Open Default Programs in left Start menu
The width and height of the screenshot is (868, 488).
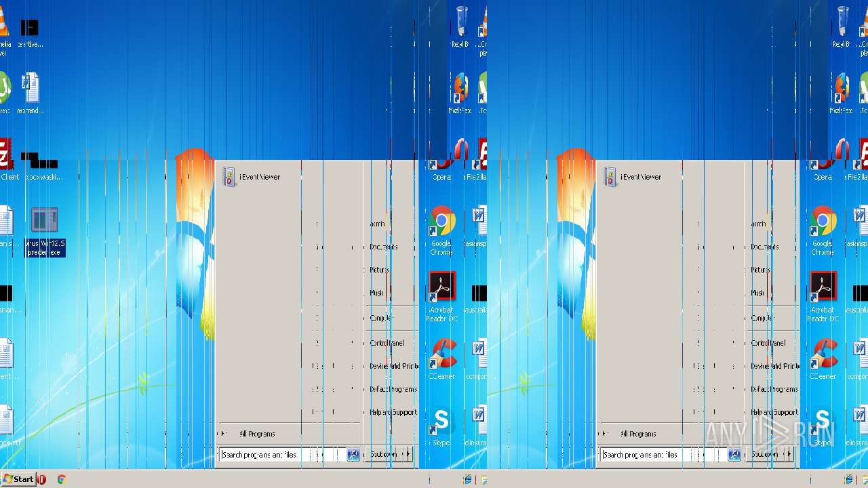click(x=393, y=389)
